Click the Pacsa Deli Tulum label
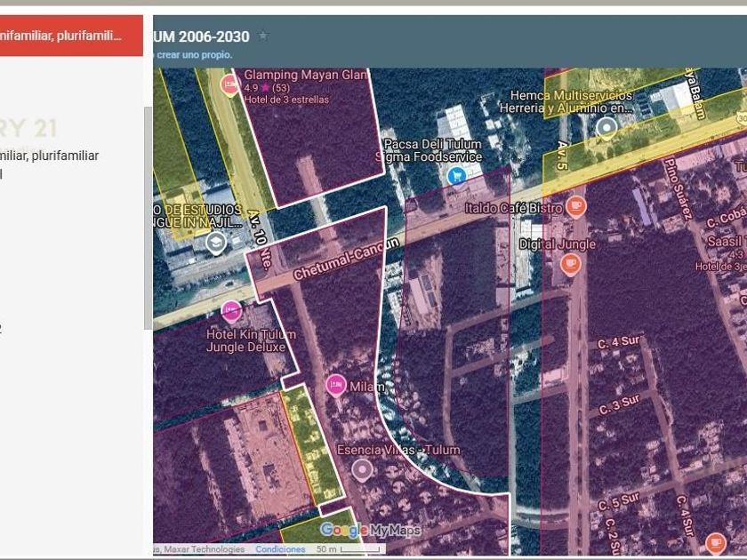Image resolution: width=747 pixels, height=560 pixels. [432, 144]
